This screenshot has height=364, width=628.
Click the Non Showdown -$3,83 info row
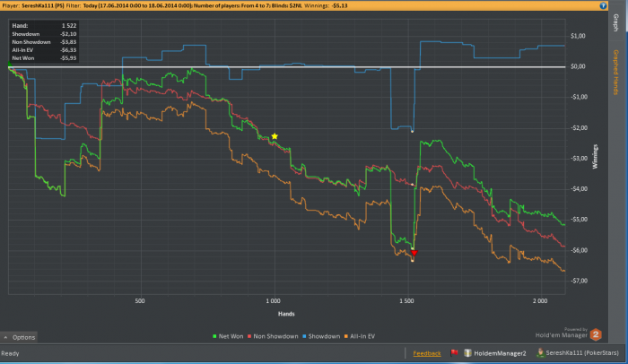pyautogui.click(x=44, y=42)
